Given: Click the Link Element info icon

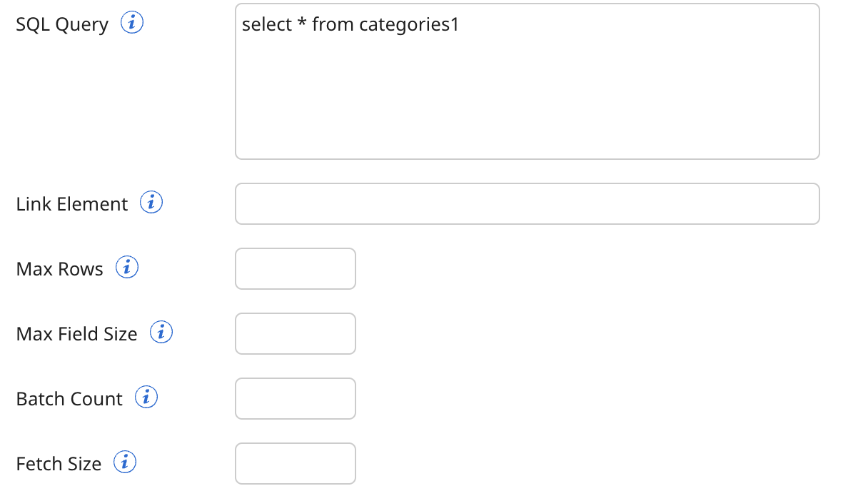Looking at the screenshot, I should (x=154, y=202).
